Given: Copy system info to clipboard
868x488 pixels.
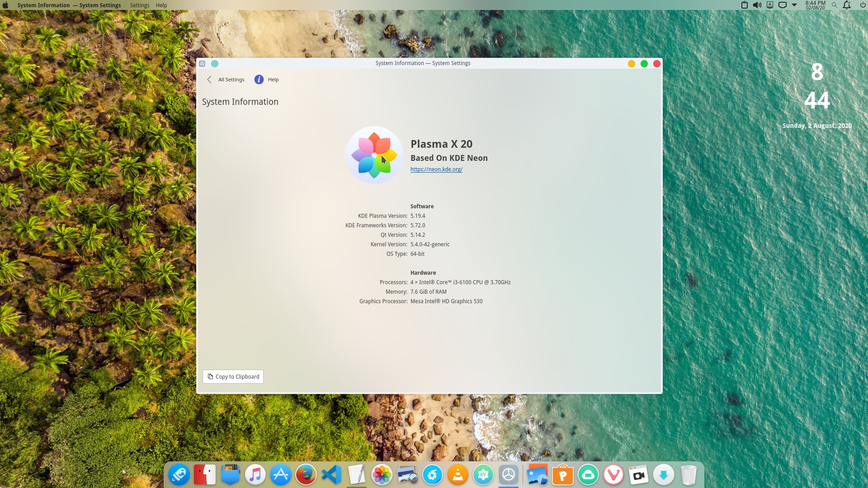Looking at the screenshot, I should coord(233,377).
